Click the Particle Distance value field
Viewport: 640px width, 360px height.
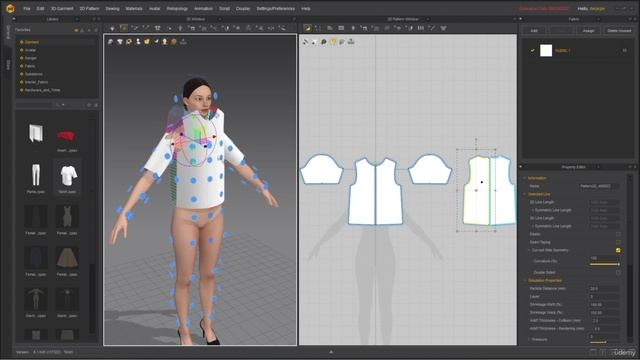604,289
